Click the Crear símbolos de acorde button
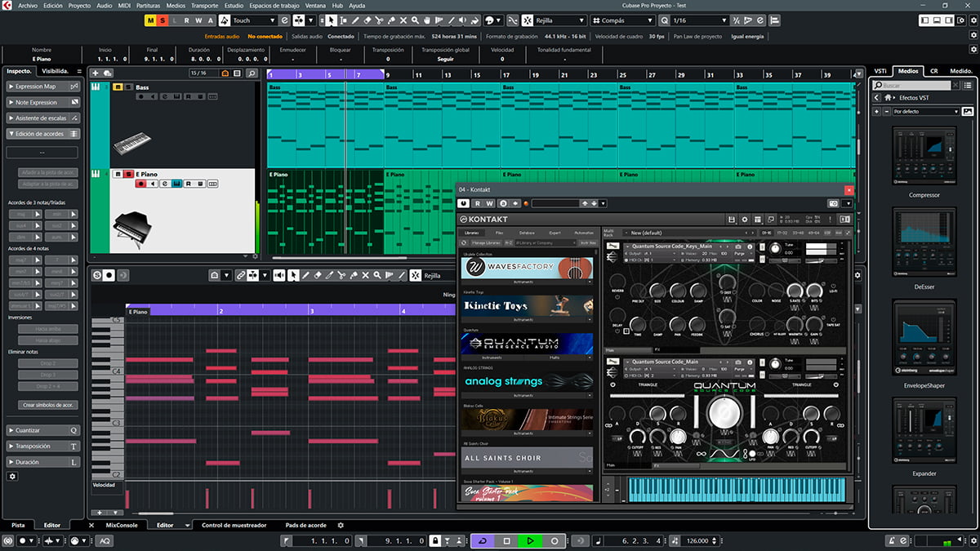This screenshot has width=980, height=551. click(47, 405)
